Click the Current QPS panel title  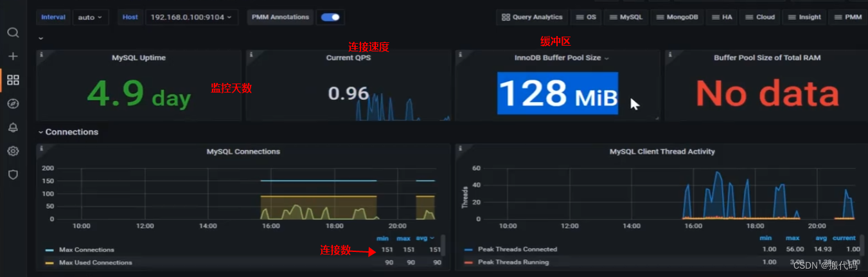point(348,58)
